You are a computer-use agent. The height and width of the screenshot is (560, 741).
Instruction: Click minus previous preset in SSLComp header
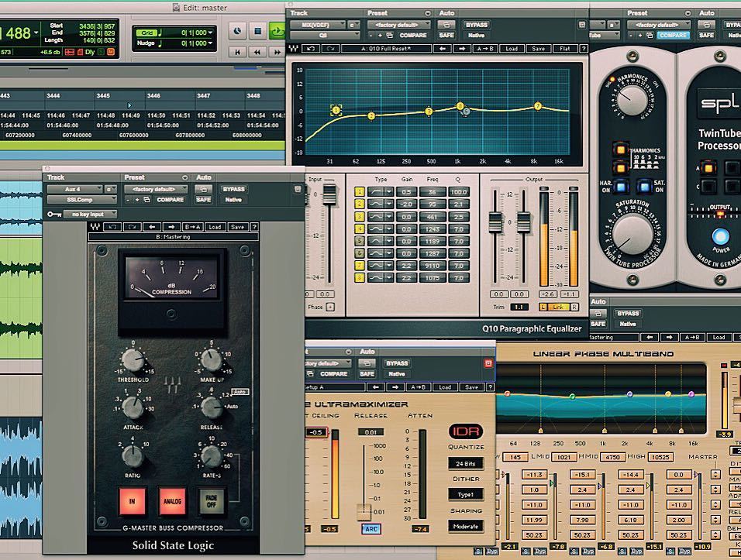coord(128,200)
